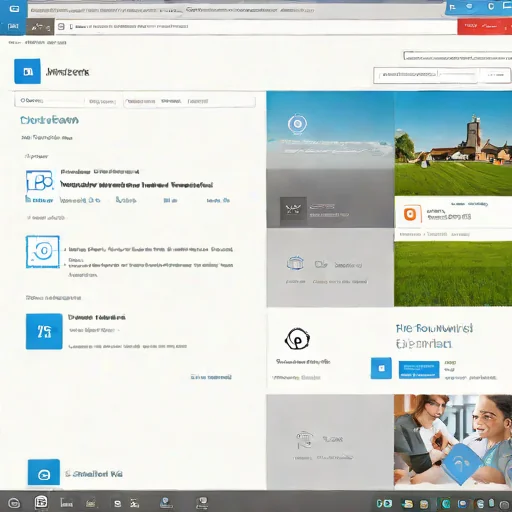Focus the upper search field in the page header
This screenshot has height=512, width=512.
(458, 56)
